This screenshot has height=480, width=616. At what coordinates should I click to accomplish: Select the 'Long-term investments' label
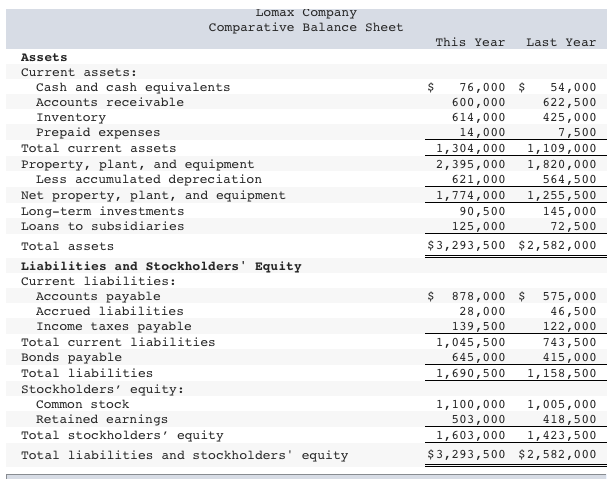click(x=103, y=211)
